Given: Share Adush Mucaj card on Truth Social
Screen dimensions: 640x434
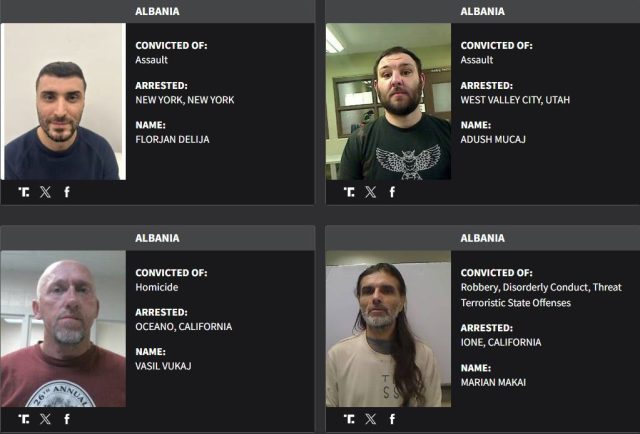Looking at the screenshot, I should tap(349, 192).
